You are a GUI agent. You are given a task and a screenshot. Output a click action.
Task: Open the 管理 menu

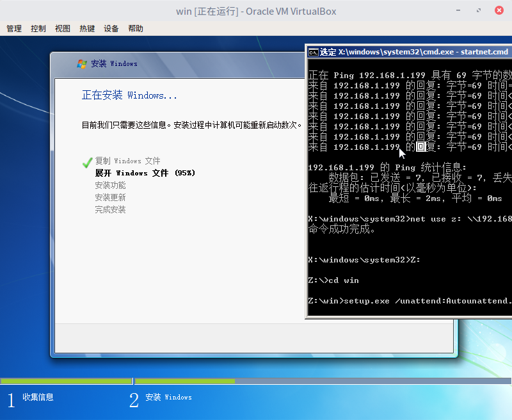(14, 29)
